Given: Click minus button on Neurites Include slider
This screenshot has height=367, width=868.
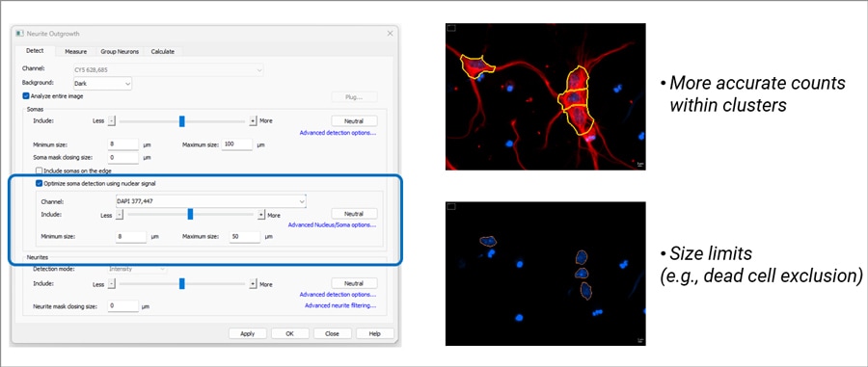Looking at the screenshot, I should 111,283.
